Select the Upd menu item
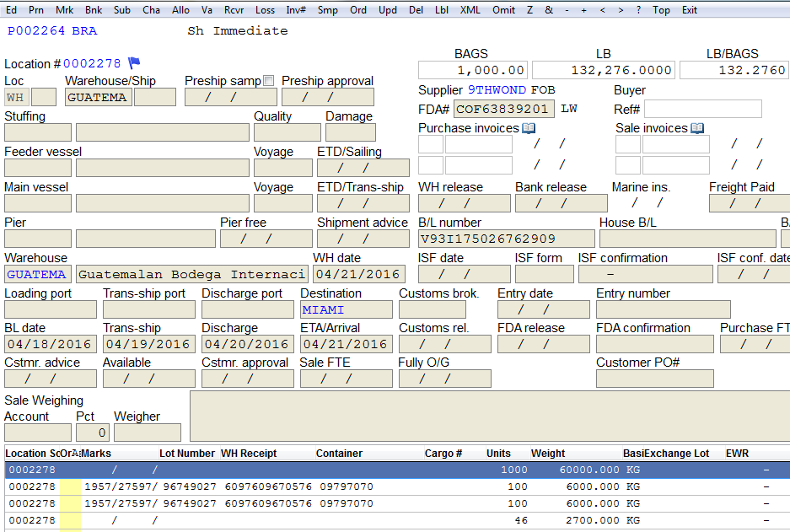 [388, 10]
